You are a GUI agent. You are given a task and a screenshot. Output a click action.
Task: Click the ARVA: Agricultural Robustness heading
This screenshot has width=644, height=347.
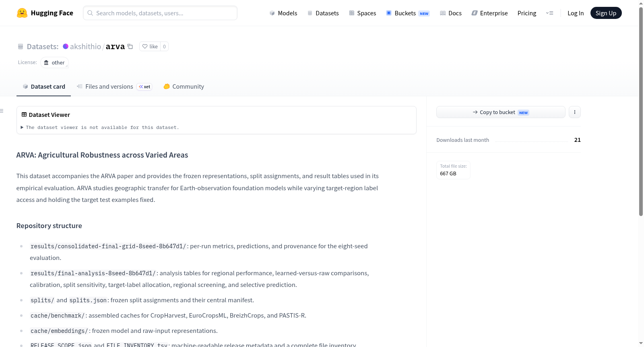pyautogui.click(x=102, y=155)
